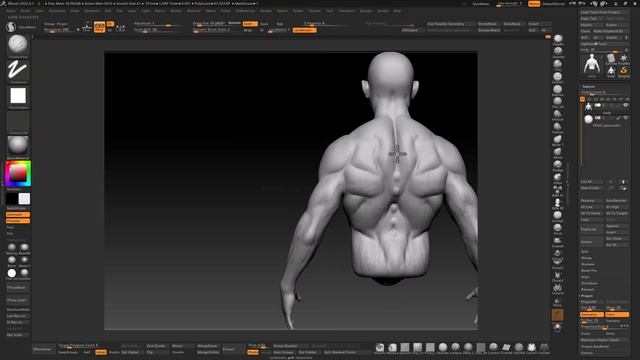The height and width of the screenshot is (360, 640).
Task: Select the Cylinder3D tool thumbnail
Action: (611, 58)
